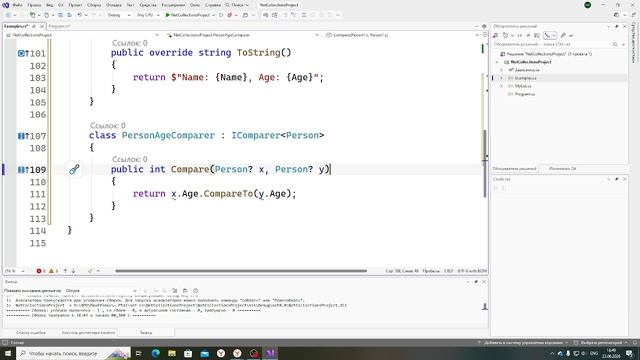The height and width of the screenshot is (360, 640).
Task: Open the Сборка menu
Action: tap(94, 5)
